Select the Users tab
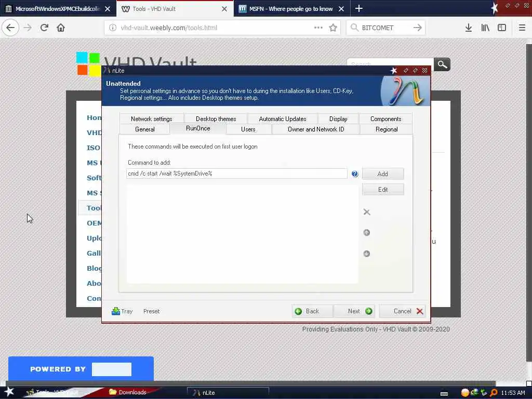 pyautogui.click(x=248, y=129)
